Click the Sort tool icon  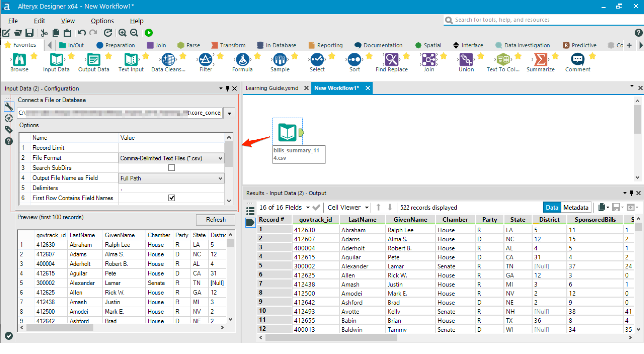pyautogui.click(x=354, y=60)
